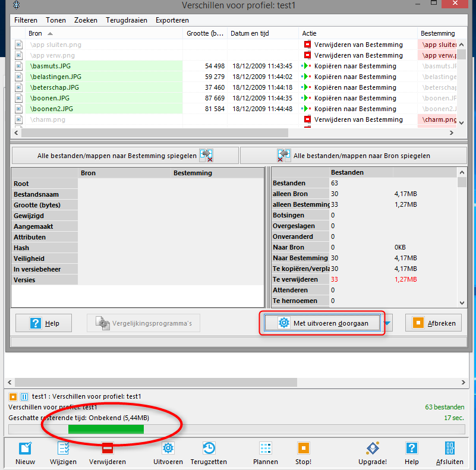The image size is (476, 470).
Task: Open the Filteren menu
Action: pos(26,20)
